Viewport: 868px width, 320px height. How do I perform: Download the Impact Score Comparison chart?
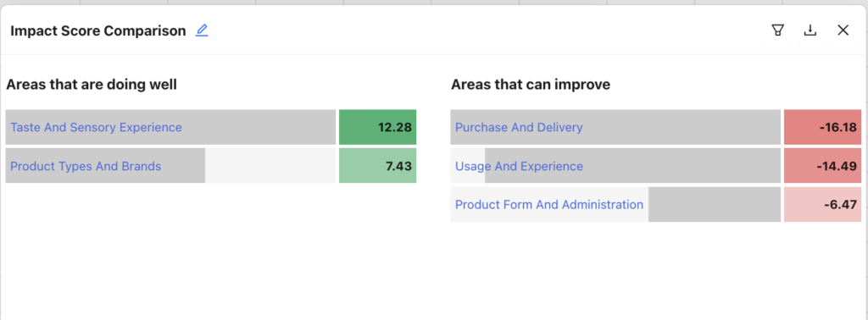click(810, 30)
